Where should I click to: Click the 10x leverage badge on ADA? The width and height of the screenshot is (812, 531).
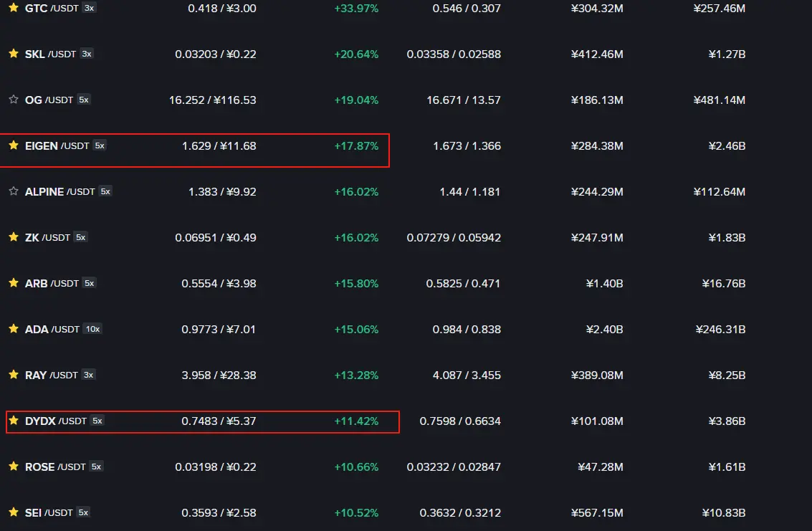tap(92, 329)
